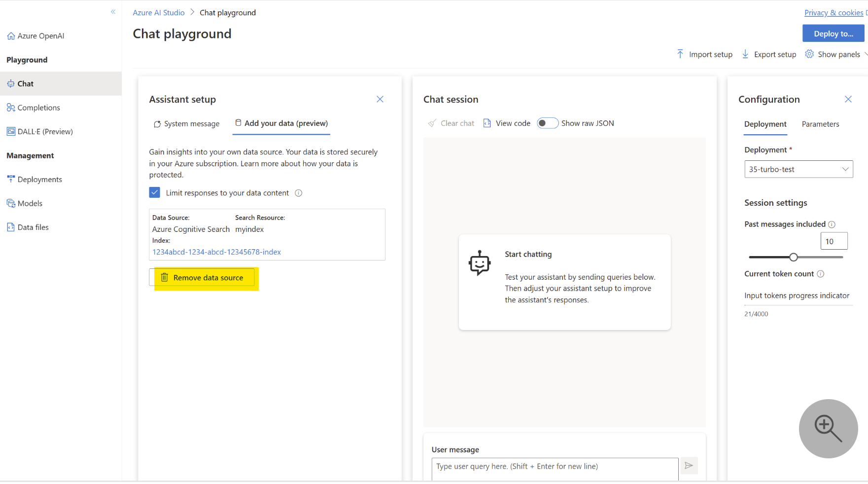This screenshot has height=484, width=868.
Task: Click Current token count info icon
Action: tap(820, 274)
